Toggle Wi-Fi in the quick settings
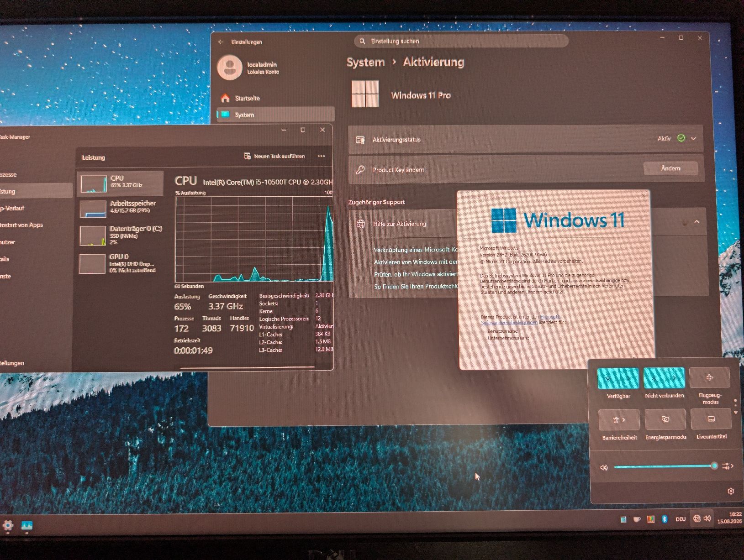Screen dimensions: 744x560 pyautogui.click(x=608, y=378)
